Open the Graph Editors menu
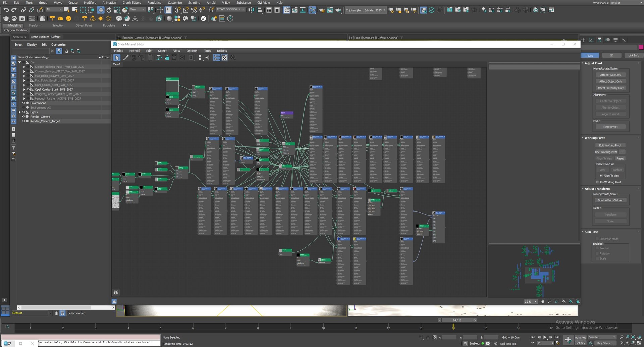 [132, 3]
